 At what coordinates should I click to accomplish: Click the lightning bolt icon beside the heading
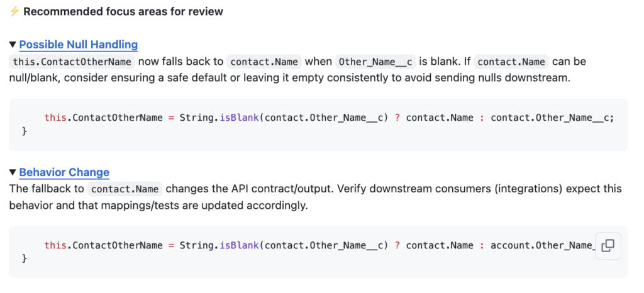[x=14, y=11]
